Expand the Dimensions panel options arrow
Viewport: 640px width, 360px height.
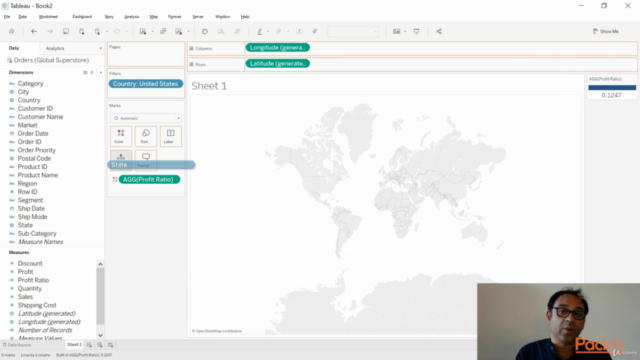pos(101,72)
